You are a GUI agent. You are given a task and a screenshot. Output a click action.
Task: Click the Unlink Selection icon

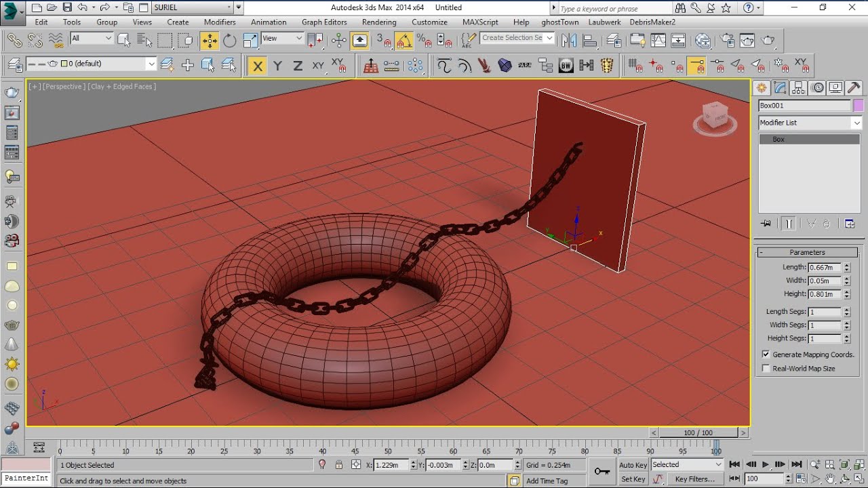tap(34, 40)
